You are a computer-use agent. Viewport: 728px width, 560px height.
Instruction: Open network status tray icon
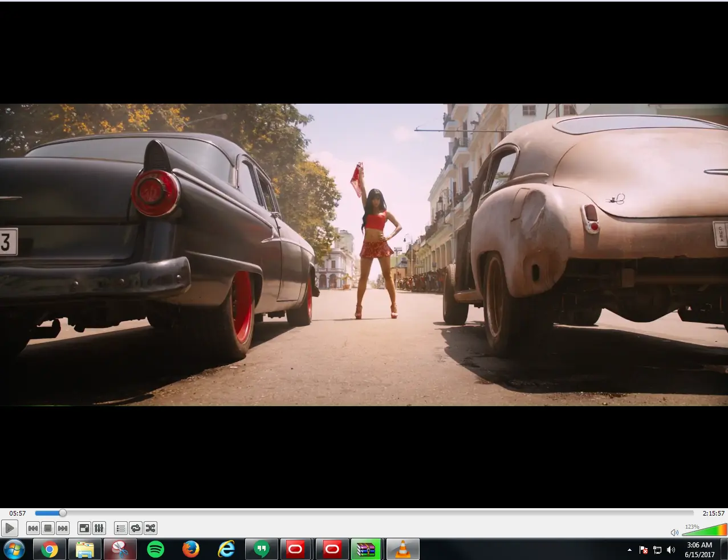[657, 550]
